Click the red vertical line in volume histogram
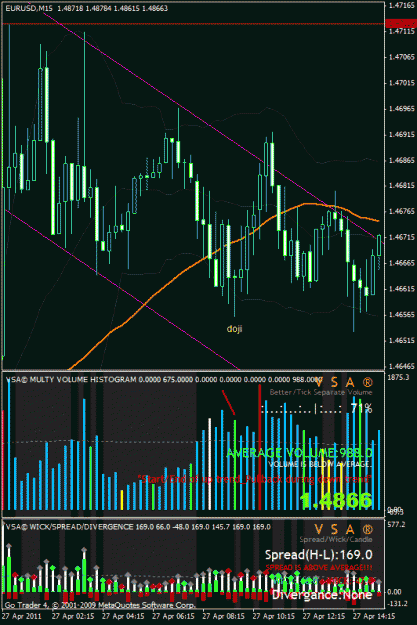Screen dimensions: 417x625 [x=260, y=446]
